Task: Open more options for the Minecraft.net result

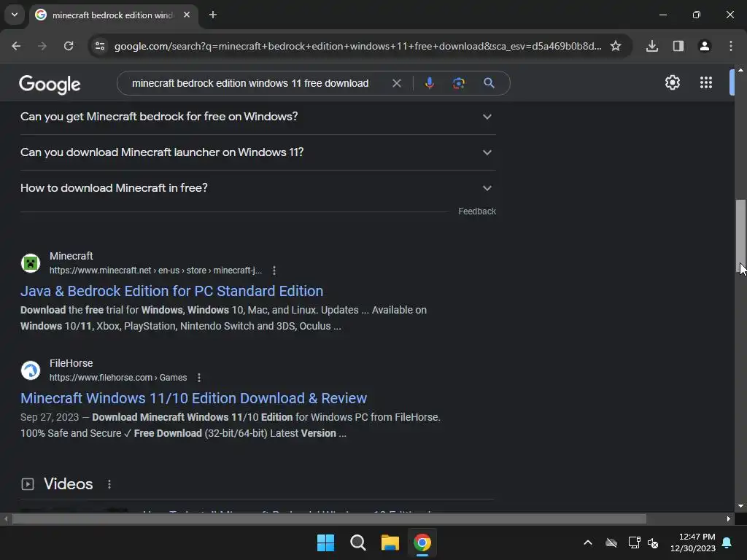Action: [274, 271]
